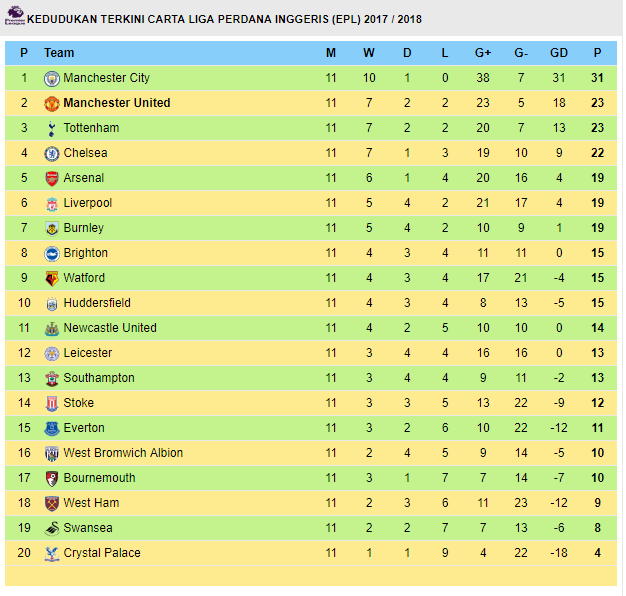Click the Kedudukan Terkini Carta Liga title
626x596 pixels.
click(x=224, y=19)
